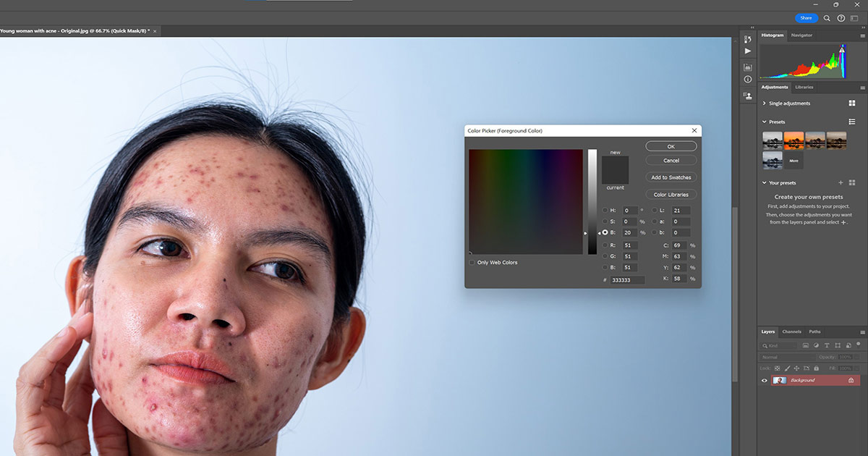Collapse the Single adjustments section

(765, 103)
